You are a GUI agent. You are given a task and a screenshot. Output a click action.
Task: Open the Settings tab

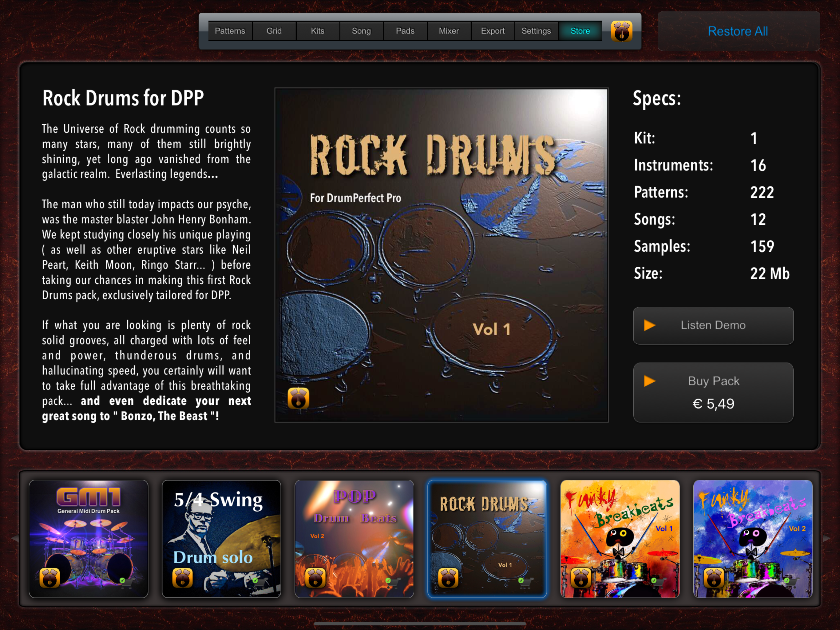point(536,31)
